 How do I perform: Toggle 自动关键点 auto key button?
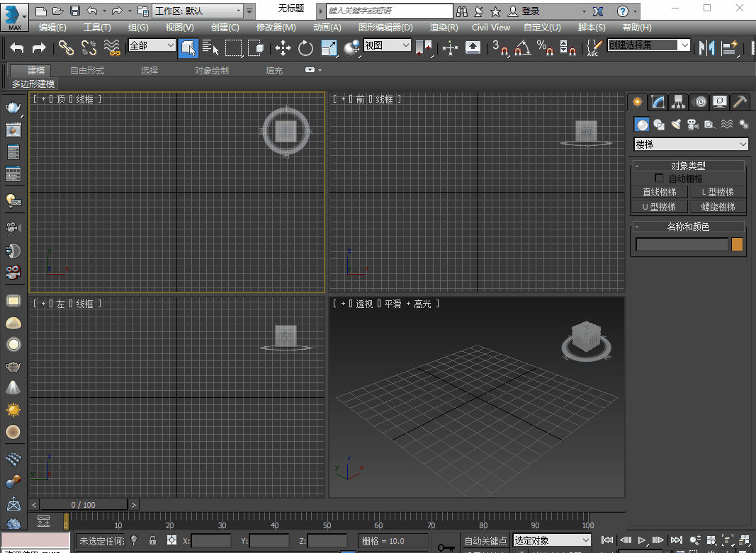(485, 540)
